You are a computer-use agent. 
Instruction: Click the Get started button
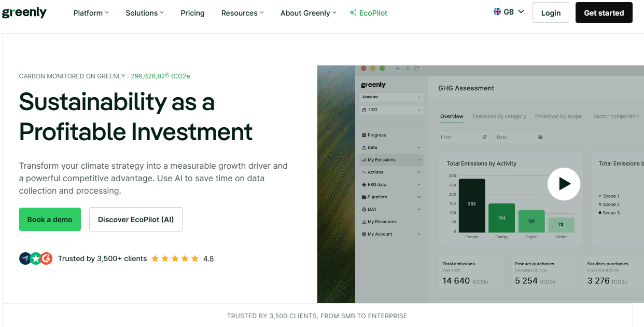pos(604,12)
